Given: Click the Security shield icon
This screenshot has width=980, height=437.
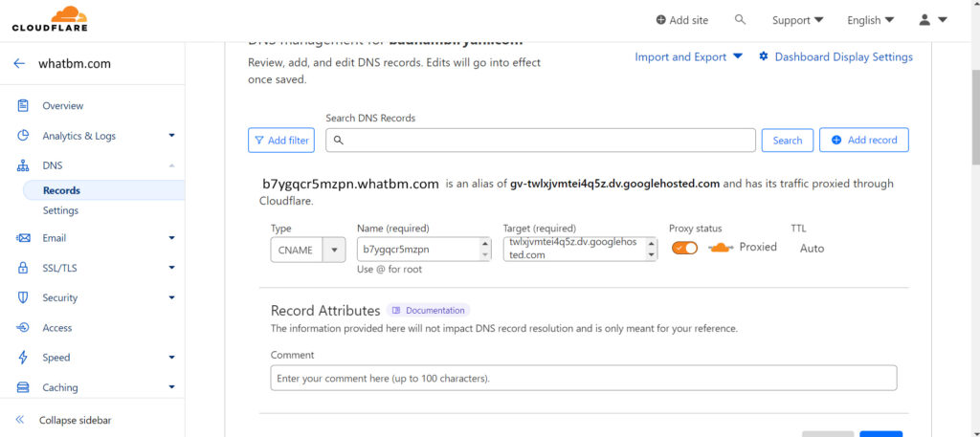Looking at the screenshot, I should tap(23, 297).
